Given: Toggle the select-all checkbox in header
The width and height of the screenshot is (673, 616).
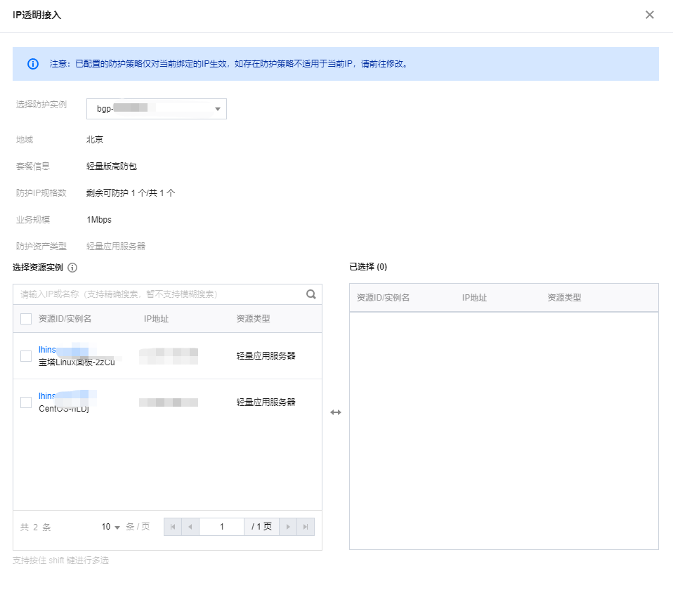Looking at the screenshot, I should pyautogui.click(x=26, y=319).
